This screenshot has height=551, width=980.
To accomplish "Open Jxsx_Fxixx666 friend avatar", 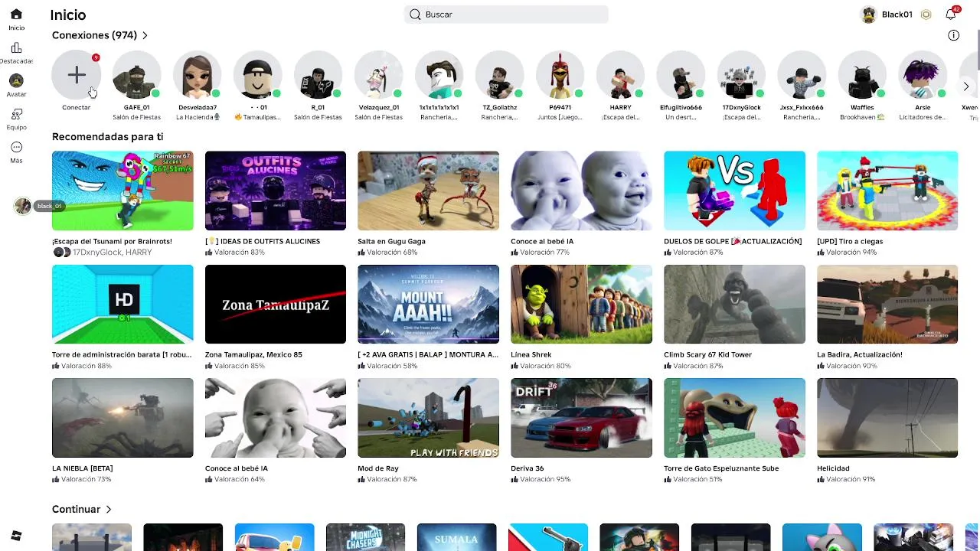I will pyautogui.click(x=802, y=75).
